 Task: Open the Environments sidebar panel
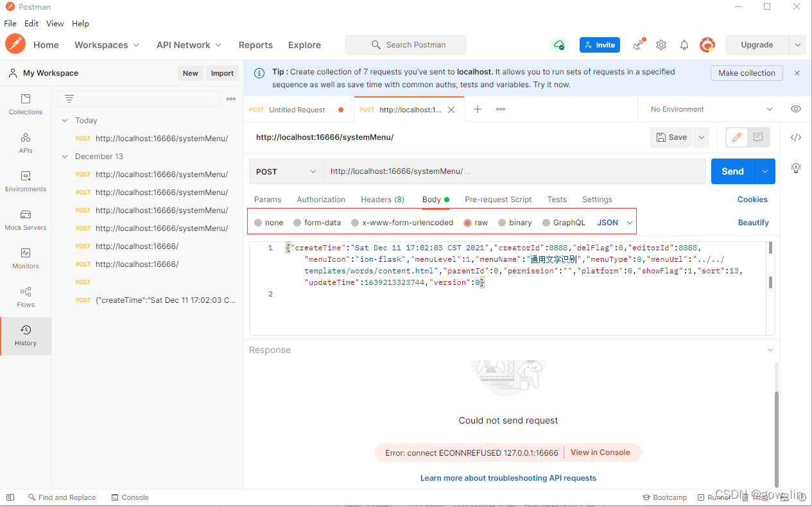(x=26, y=181)
